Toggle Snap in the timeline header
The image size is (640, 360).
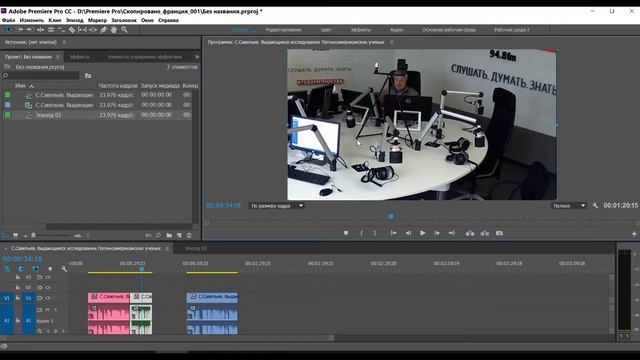coord(21,269)
